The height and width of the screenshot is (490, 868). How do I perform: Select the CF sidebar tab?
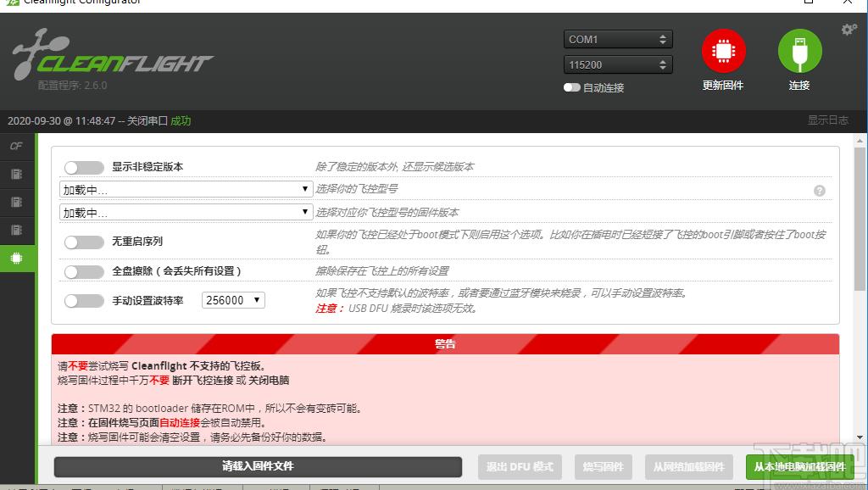(17, 146)
